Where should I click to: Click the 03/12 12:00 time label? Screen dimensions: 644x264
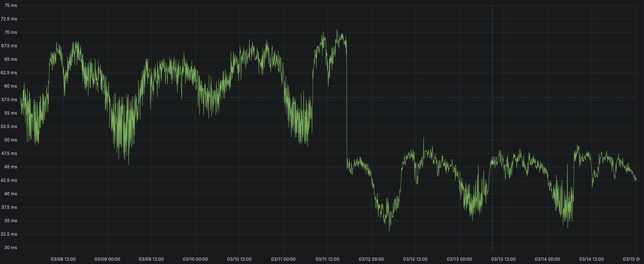click(416, 259)
